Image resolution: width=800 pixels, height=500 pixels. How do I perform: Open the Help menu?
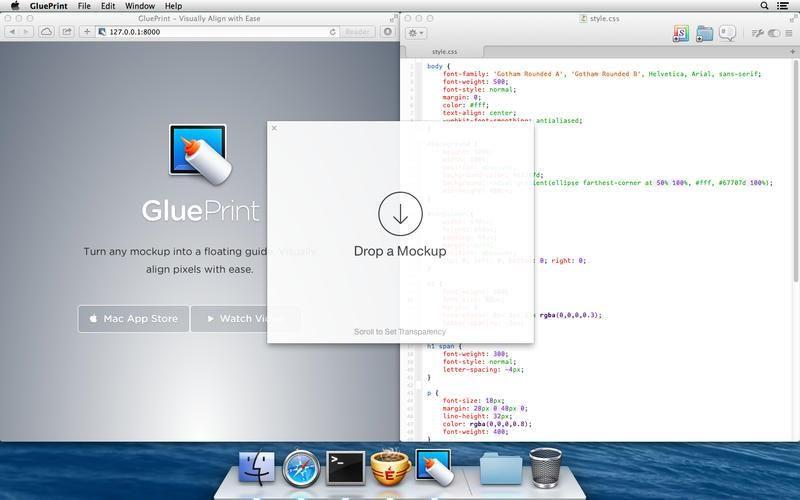[173, 6]
